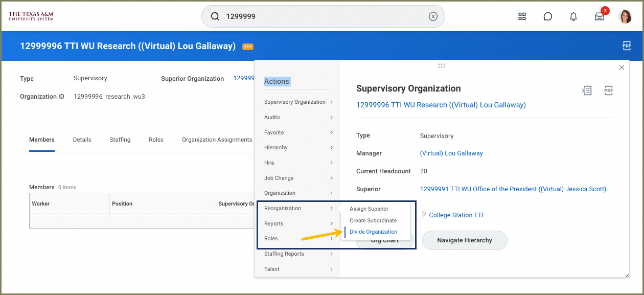Open inbox with 3 unread items

(600, 16)
